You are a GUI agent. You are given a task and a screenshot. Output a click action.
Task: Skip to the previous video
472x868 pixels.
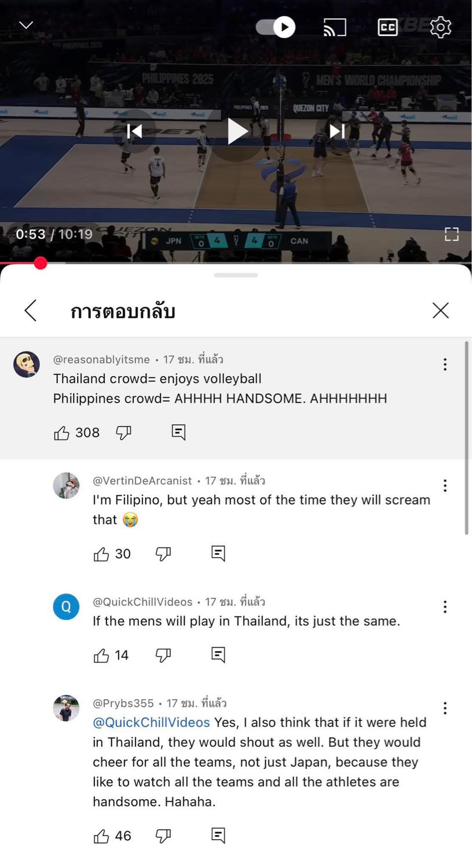134,131
